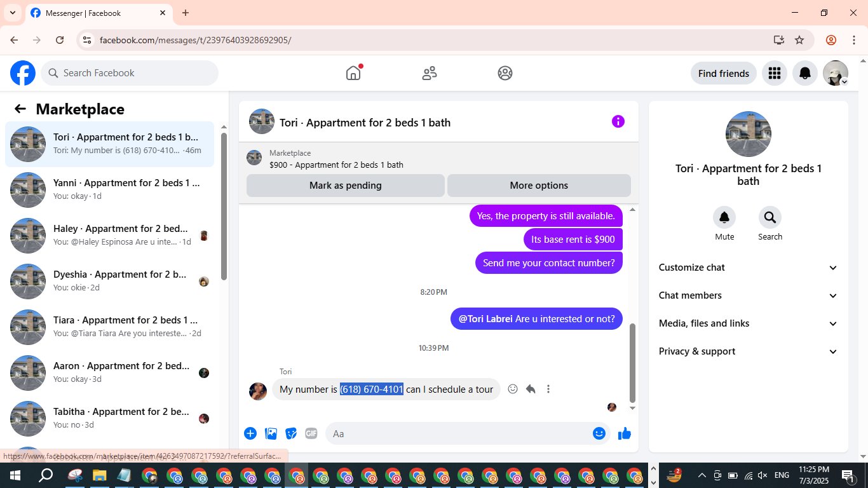Open Tiara apartment conversation
Screen dimensions: 868x488
[109, 327]
